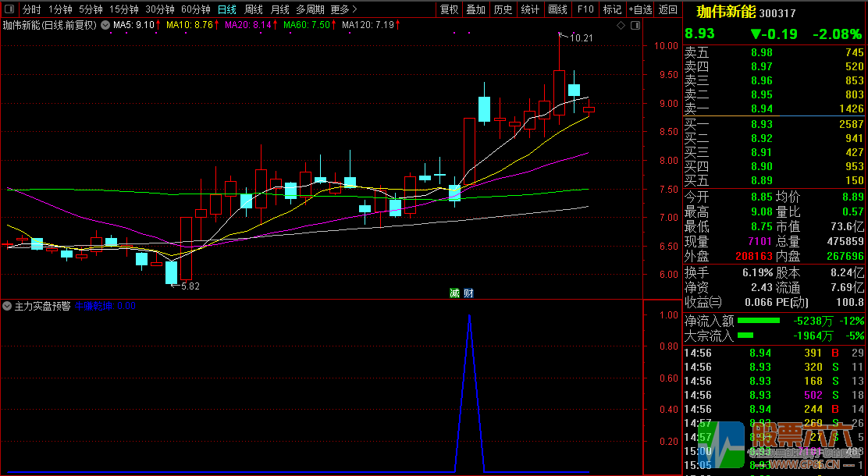This screenshot has height=476, width=868.
Task: Click the green 减 event marker
Action: click(454, 293)
